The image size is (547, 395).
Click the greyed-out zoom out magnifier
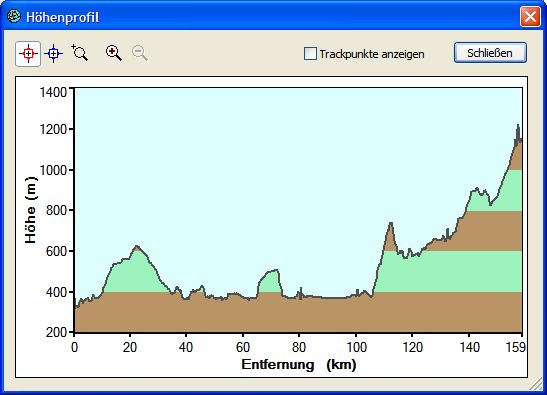tap(140, 53)
